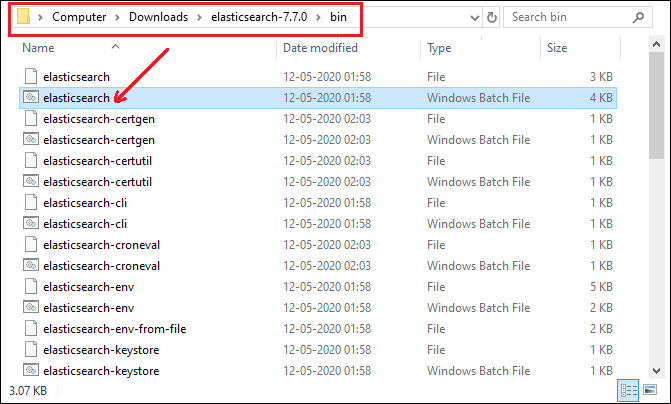The image size is (671, 404).
Task: Go to Computer in breadcrumb path
Action: coord(79,17)
